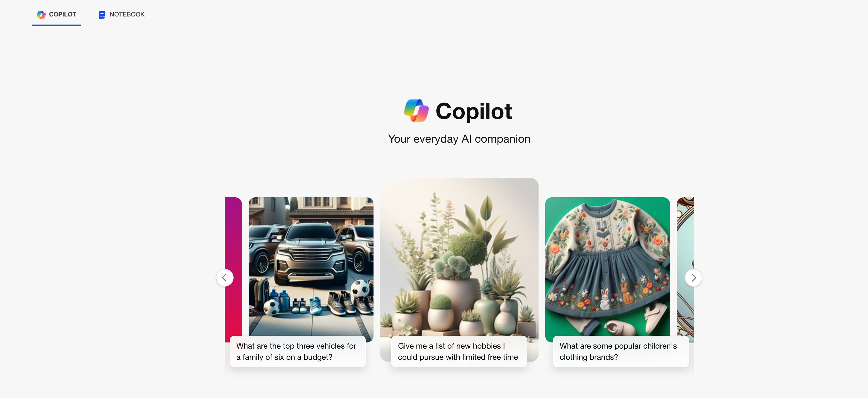Click the embroidered children's dress image
Image resolution: width=868 pixels, height=398 pixels.
(x=608, y=267)
